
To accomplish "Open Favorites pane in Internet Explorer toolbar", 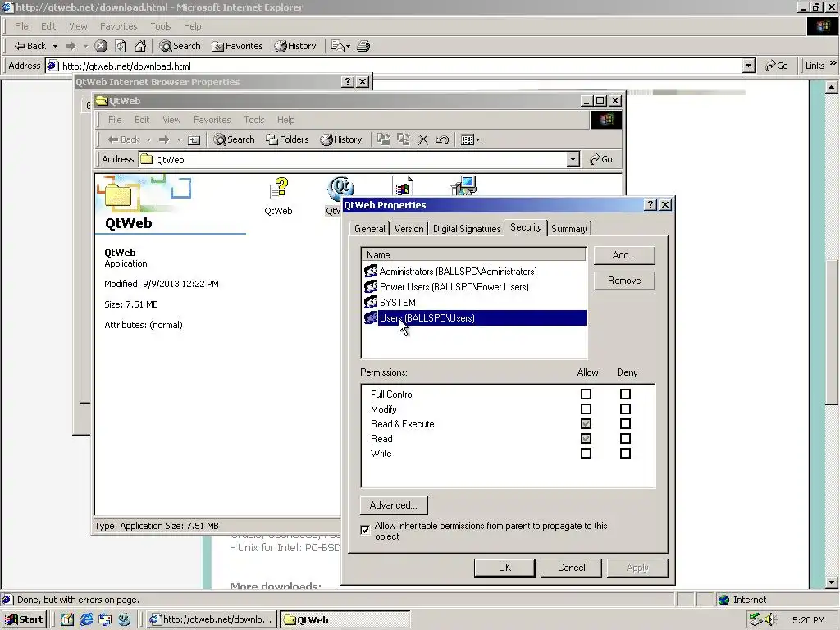I will (237, 46).
